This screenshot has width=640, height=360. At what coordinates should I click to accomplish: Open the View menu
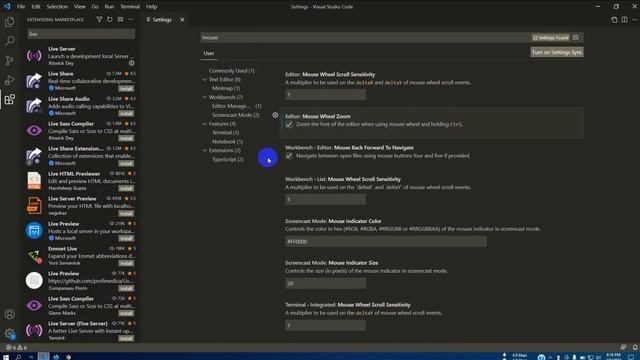pos(80,7)
